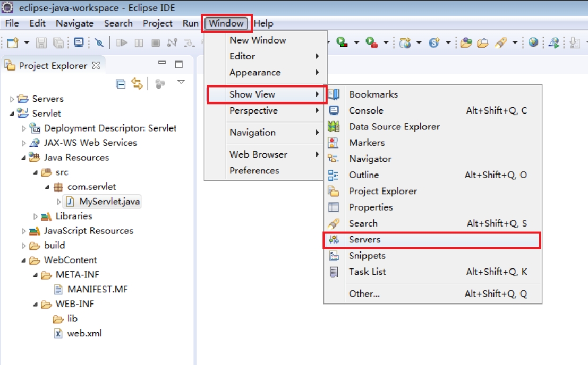Image resolution: width=588 pixels, height=365 pixels.
Task: Open the Help menu
Action: tap(263, 23)
